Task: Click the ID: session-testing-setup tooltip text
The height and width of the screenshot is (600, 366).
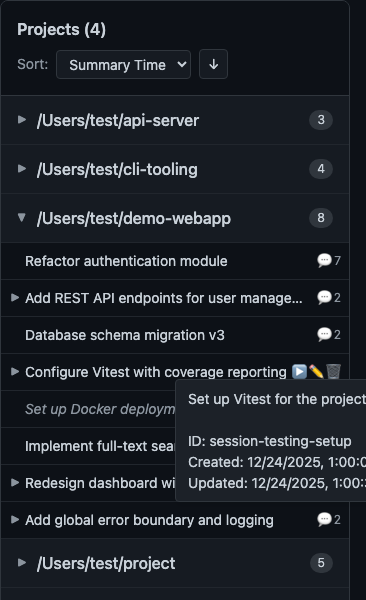Action: [x=270, y=441]
